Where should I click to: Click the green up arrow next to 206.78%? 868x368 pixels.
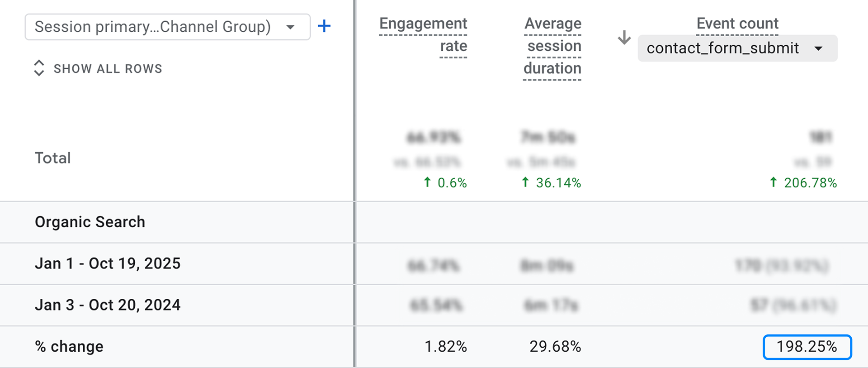(774, 182)
